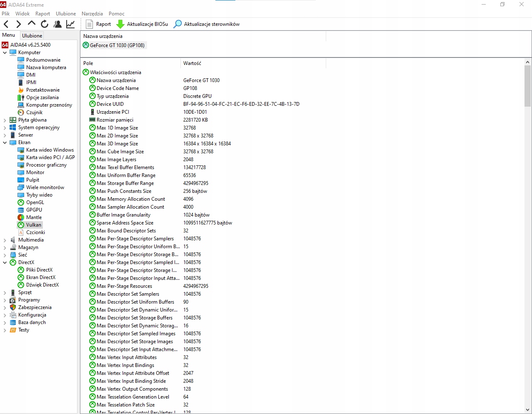Select the Zabezpieczenia tree item
The image size is (532, 414).
tap(31, 307)
